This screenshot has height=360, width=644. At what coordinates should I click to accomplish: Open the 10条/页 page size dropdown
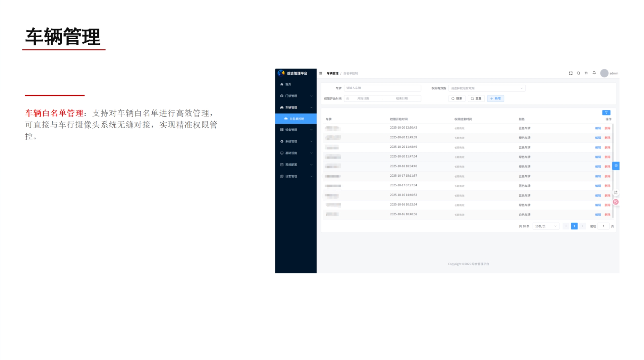(546, 226)
